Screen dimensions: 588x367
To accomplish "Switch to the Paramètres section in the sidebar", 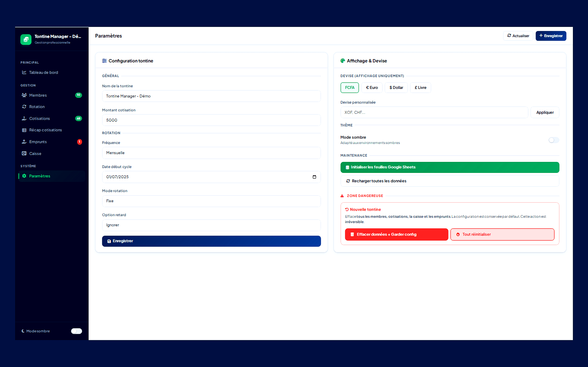I will click(40, 176).
